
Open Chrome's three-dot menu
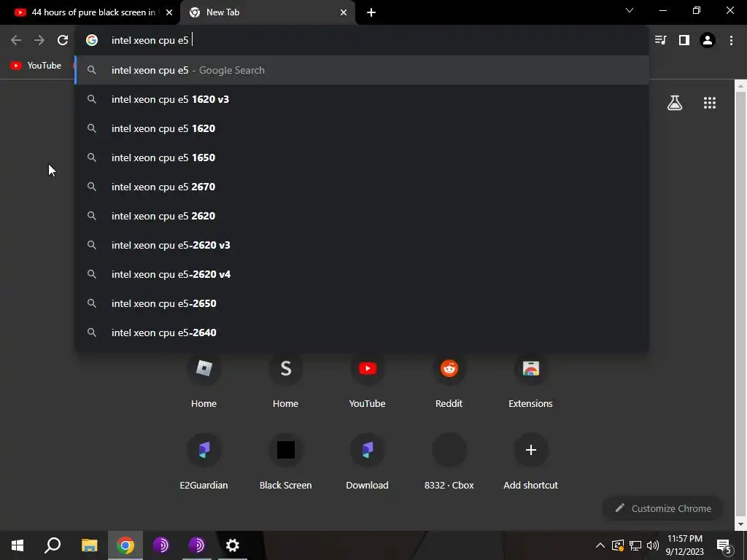(x=731, y=41)
